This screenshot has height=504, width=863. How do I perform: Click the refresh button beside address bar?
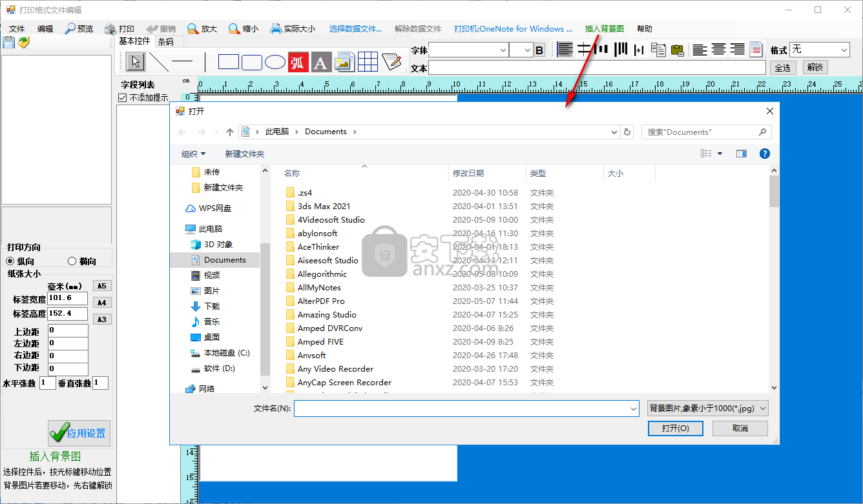[x=627, y=132]
